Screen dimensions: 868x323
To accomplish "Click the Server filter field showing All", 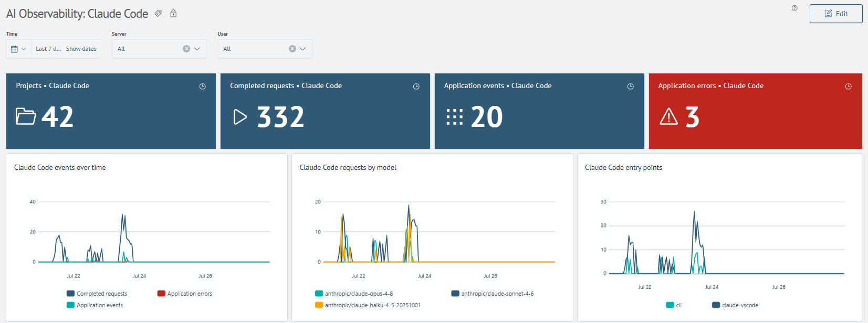I will point(159,49).
